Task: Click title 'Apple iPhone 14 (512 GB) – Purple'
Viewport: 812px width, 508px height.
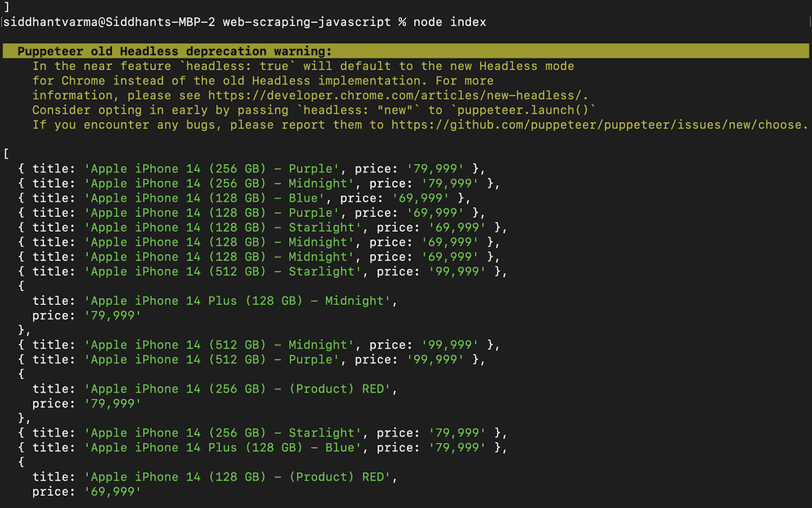Action: 212,360
